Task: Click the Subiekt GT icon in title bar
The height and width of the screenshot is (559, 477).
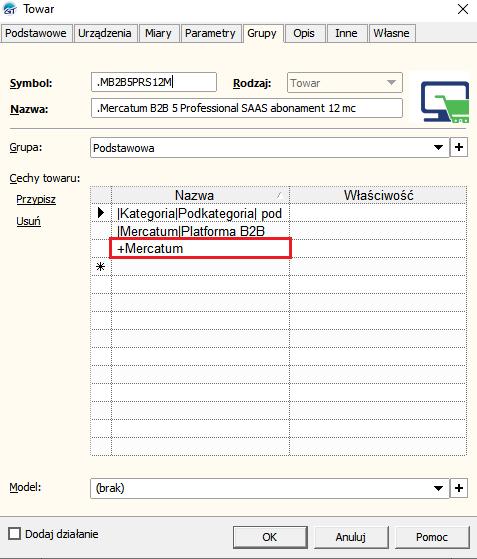Action: click(9, 9)
